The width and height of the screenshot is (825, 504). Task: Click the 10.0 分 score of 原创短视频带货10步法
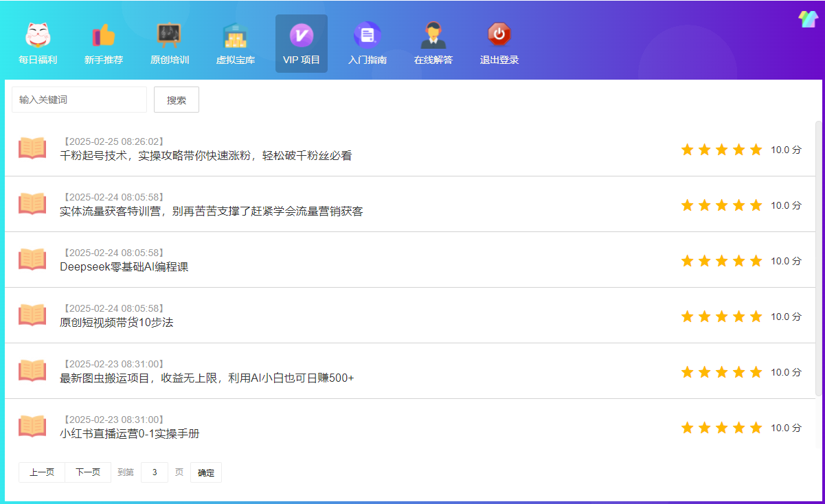[786, 317]
